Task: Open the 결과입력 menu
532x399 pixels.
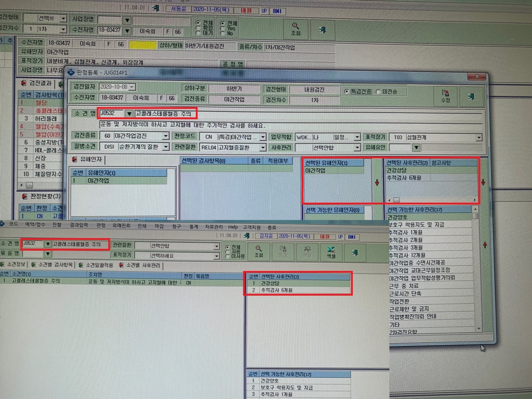Action: click(x=79, y=225)
